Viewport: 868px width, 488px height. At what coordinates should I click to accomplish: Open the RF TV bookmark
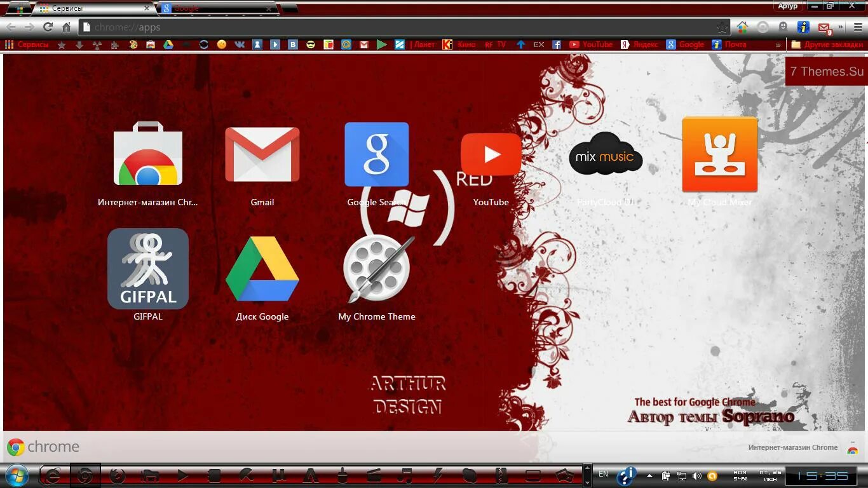coord(495,44)
